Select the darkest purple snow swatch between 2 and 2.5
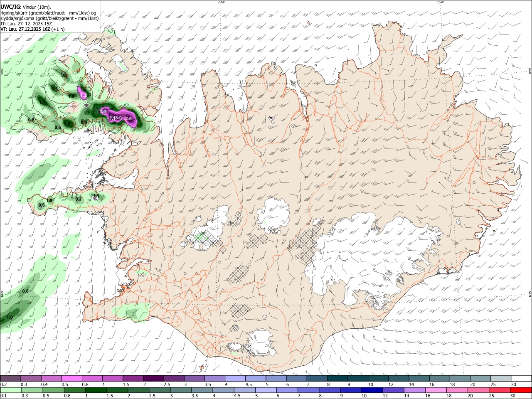The height and width of the screenshot is (399, 532). coord(153,378)
